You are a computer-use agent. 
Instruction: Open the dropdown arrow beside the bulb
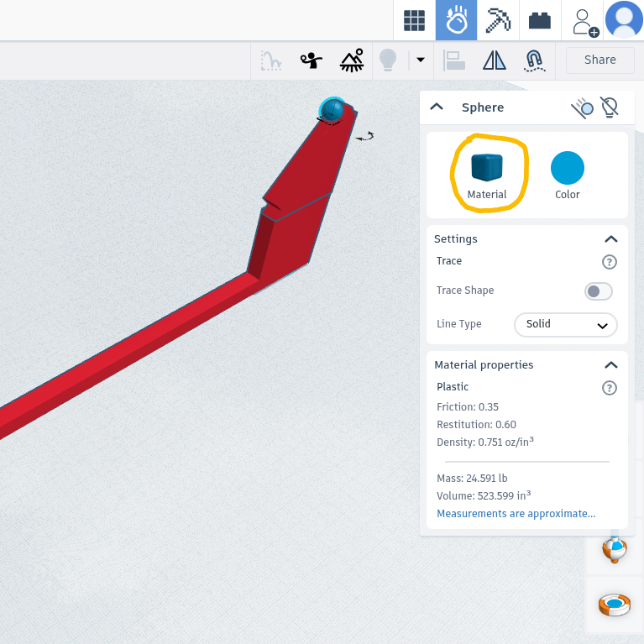tap(420, 60)
